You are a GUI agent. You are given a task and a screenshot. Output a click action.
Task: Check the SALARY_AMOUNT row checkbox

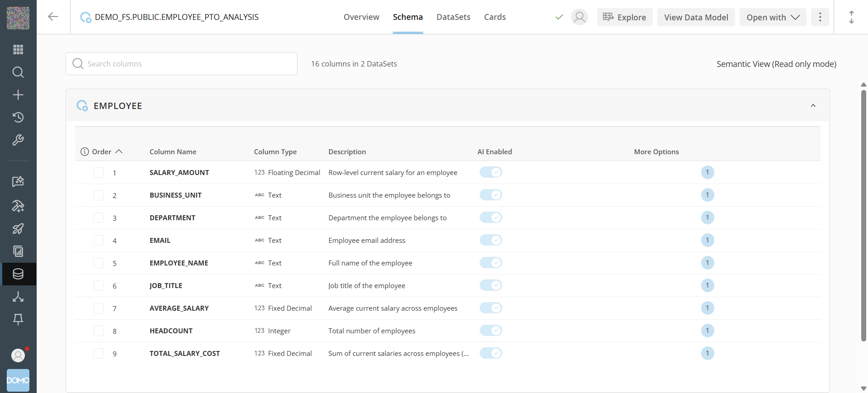tap(99, 172)
